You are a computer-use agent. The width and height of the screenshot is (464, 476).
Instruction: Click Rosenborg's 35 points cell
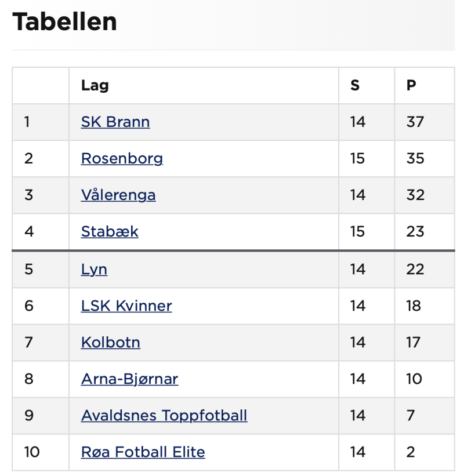click(415, 159)
